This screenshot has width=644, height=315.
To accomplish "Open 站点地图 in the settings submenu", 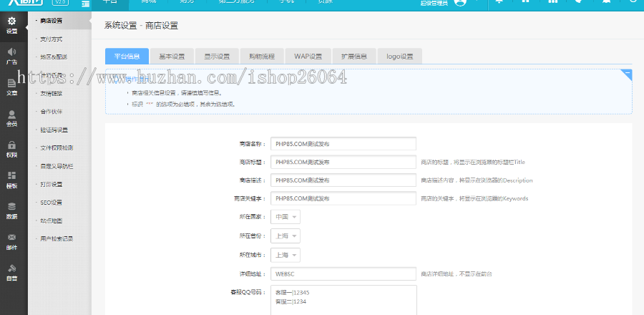I will [x=52, y=220].
